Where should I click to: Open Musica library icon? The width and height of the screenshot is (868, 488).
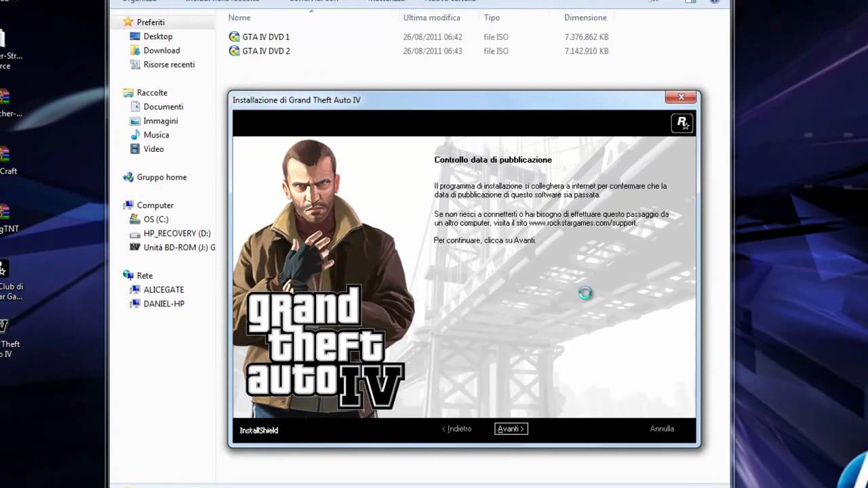(135, 135)
